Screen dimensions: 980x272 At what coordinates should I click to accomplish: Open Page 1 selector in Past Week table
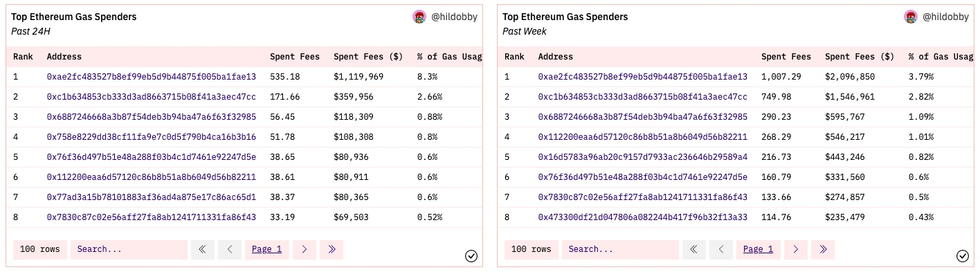click(759, 249)
